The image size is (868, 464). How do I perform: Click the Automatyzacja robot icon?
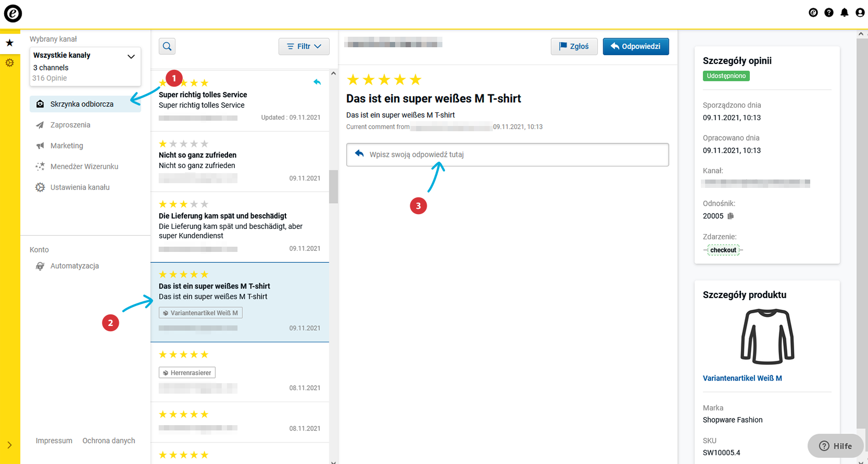(40, 266)
